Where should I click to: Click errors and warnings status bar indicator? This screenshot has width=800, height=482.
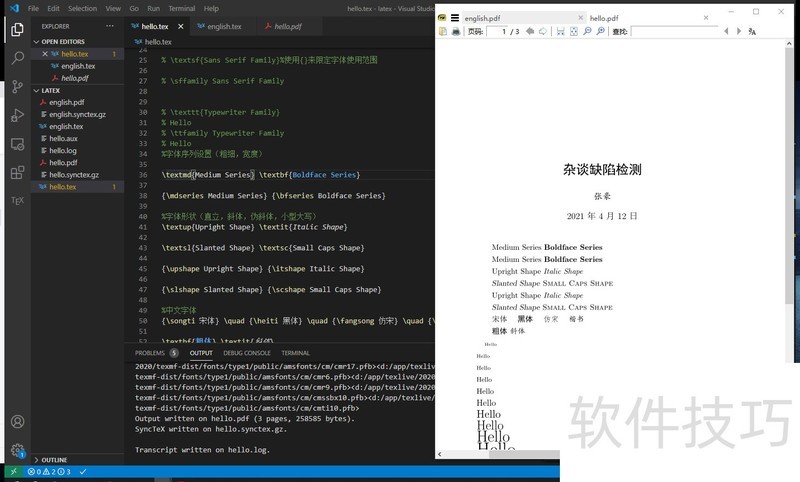[47, 471]
